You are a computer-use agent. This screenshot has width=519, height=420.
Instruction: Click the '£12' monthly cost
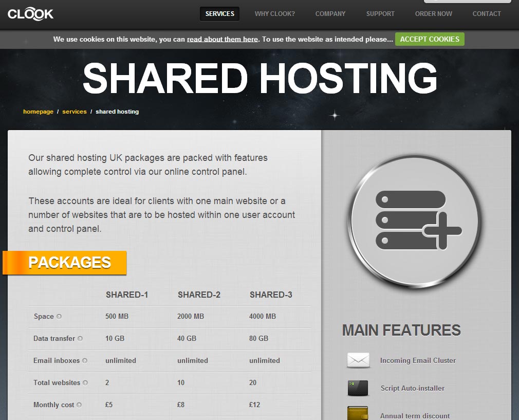[254, 405]
